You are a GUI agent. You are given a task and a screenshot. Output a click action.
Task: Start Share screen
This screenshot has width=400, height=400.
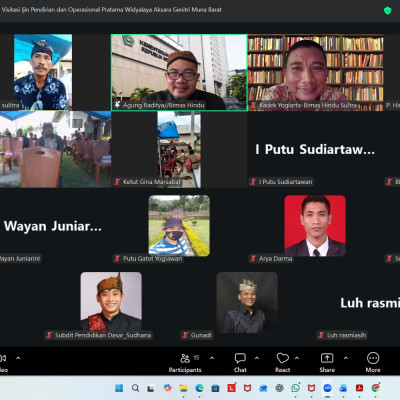coord(327,363)
